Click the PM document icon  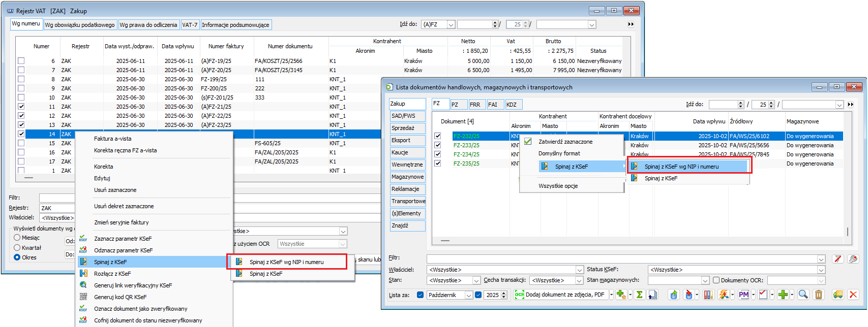click(x=743, y=295)
